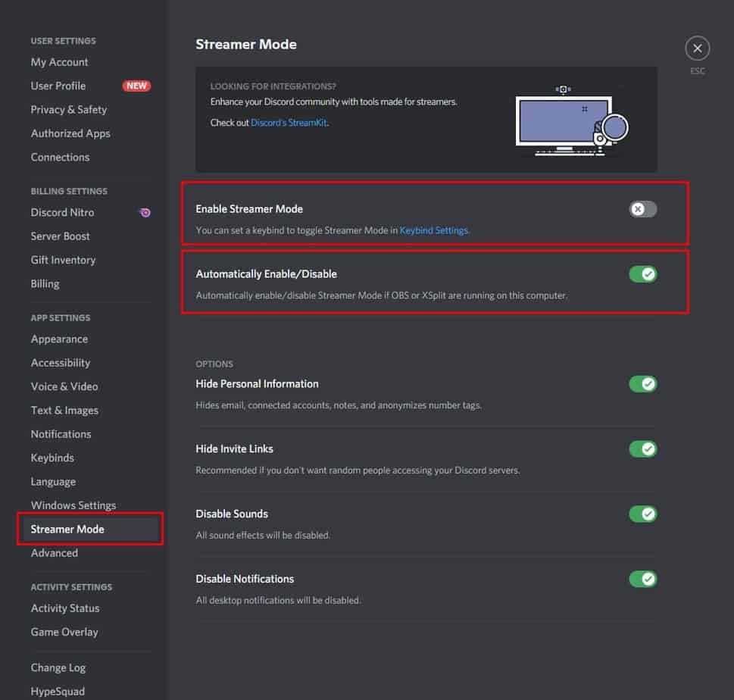Close settings with the ESC X icon

click(x=697, y=48)
